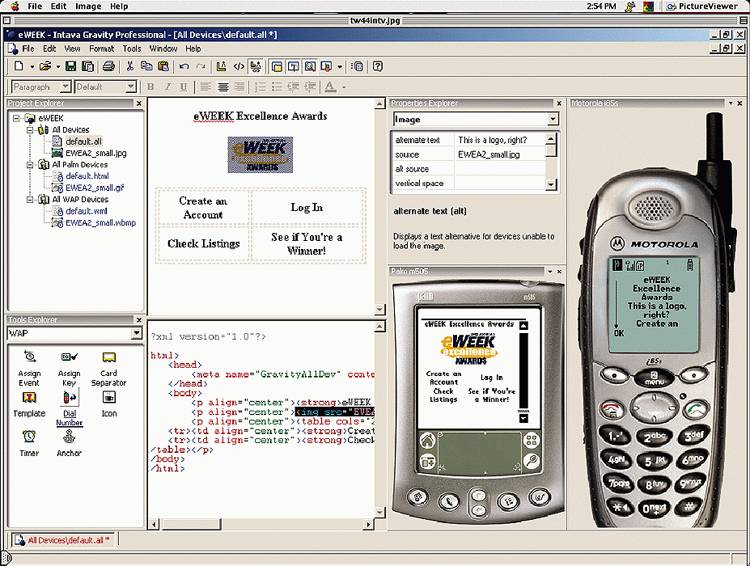Click the Redo arrow toolbar icon
Image resolution: width=750 pixels, height=566 pixels.
(201, 67)
